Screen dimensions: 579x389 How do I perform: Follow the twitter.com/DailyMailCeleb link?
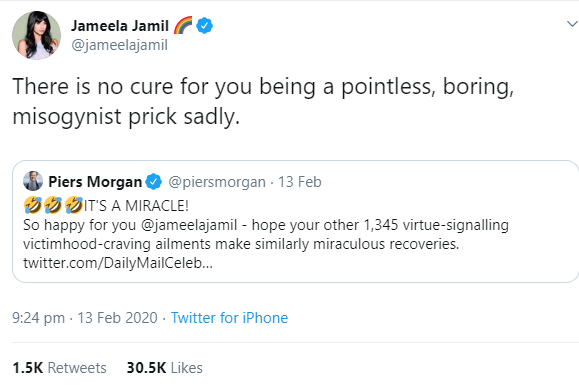118,263
